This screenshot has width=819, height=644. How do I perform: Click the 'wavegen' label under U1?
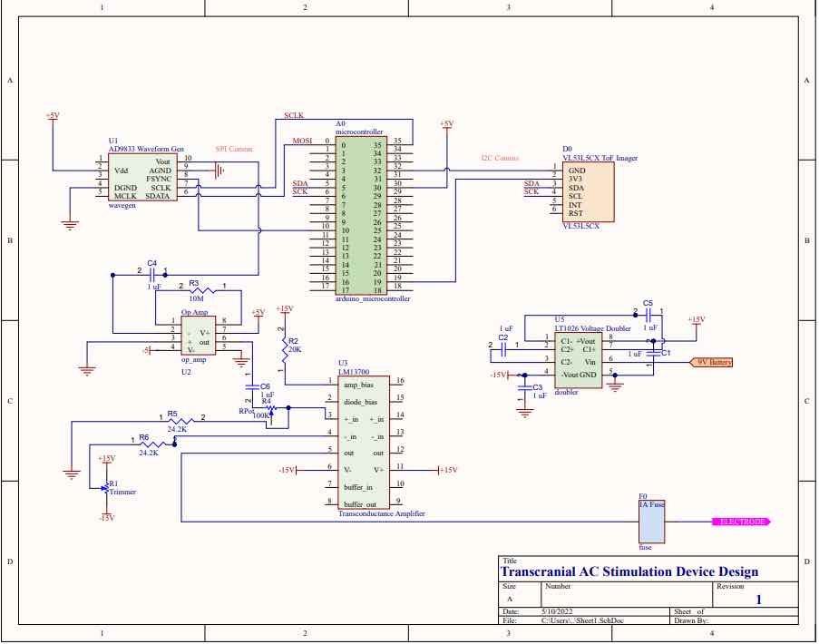click(x=122, y=205)
